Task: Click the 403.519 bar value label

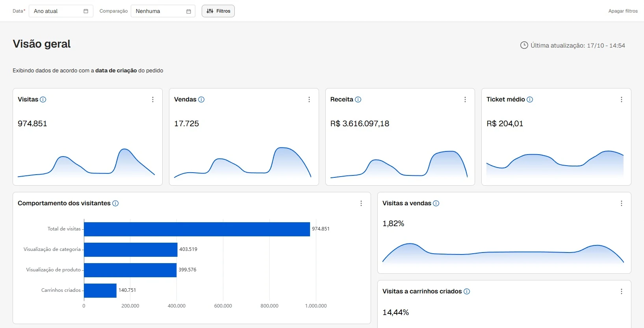Action: click(x=188, y=249)
